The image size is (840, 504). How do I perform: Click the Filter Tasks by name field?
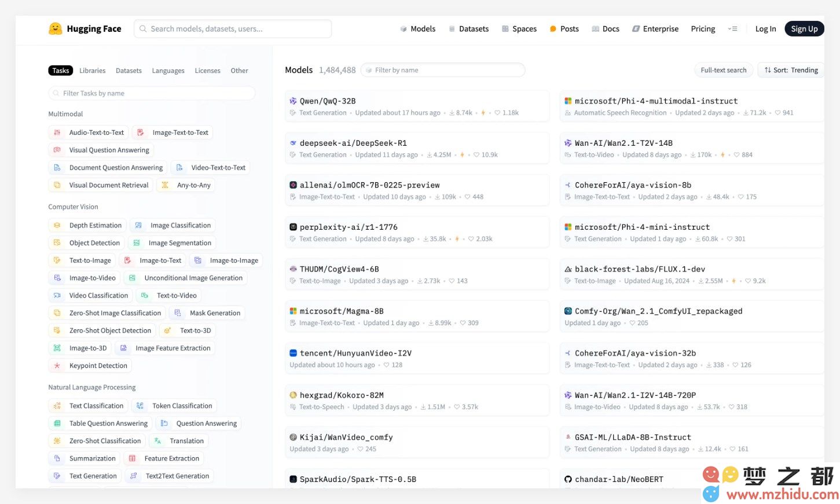point(152,93)
